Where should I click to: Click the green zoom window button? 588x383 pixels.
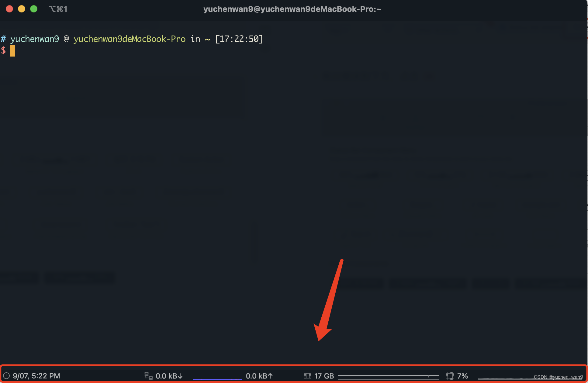tap(34, 9)
